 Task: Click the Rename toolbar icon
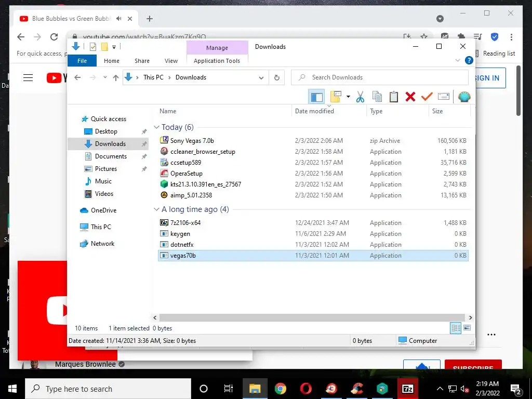click(x=444, y=97)
